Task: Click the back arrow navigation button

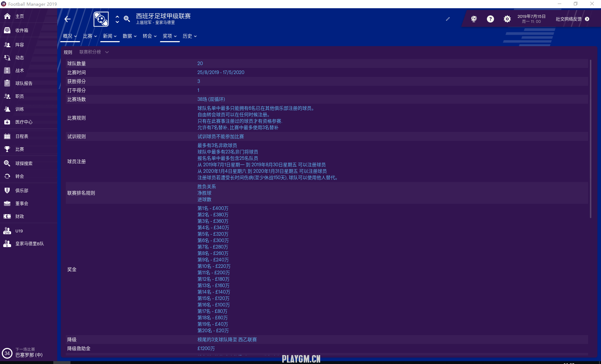Action: (x=68, y=19)
